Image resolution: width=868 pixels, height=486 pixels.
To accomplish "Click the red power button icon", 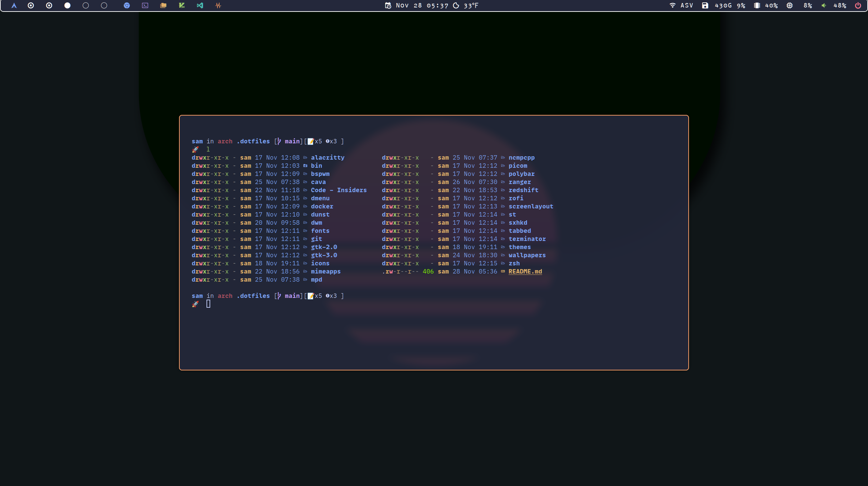I will click(x=858, y=5).
